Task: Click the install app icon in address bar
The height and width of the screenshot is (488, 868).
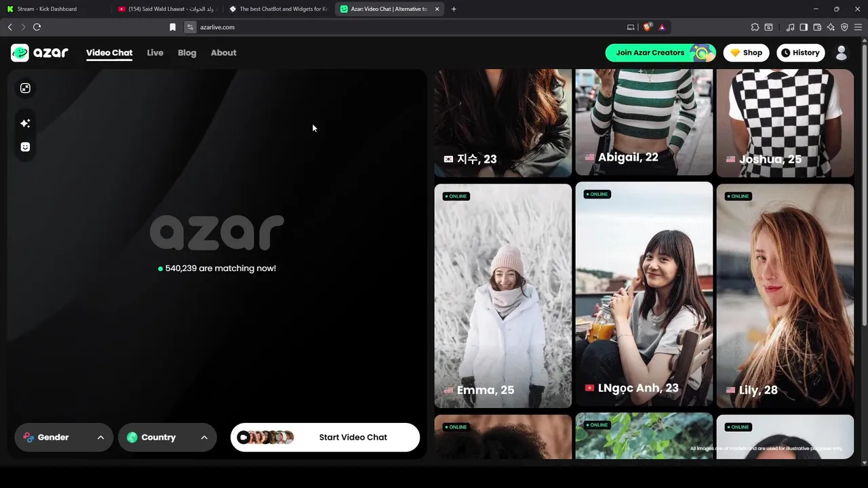Action: coord(631,27)
